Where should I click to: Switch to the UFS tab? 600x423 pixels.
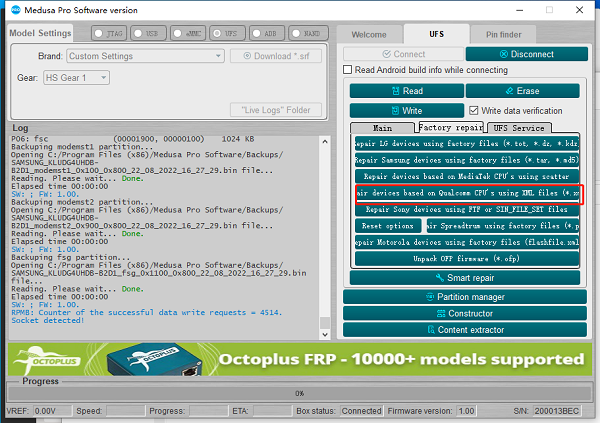pyautogui.click(x=437, y=34)
